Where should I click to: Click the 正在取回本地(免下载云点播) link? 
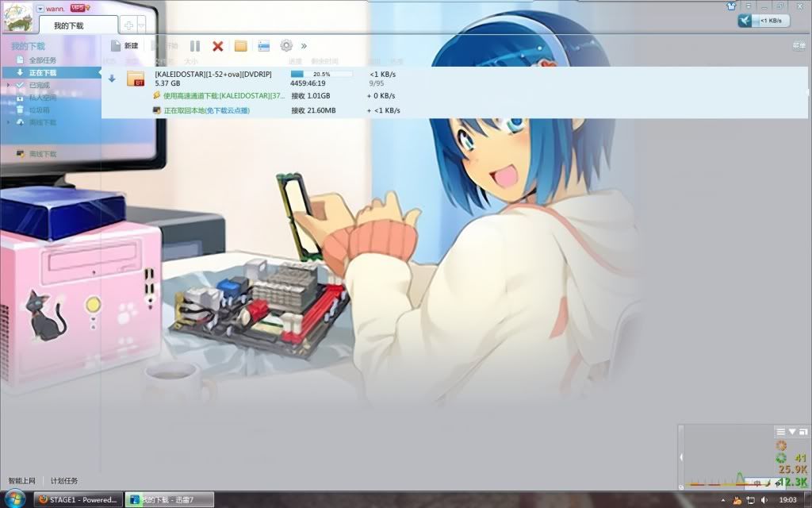207,110
